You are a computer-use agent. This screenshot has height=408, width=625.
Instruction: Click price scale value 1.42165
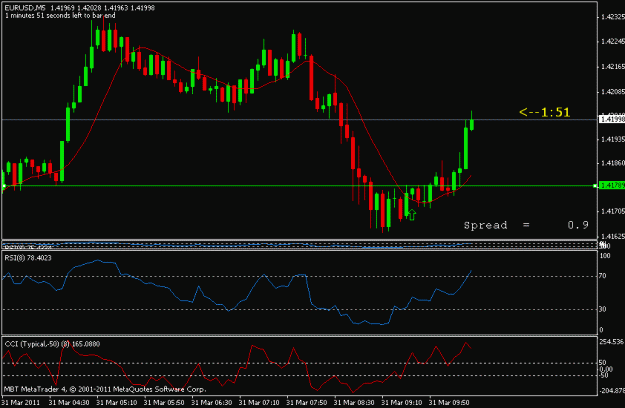[613, 67]
